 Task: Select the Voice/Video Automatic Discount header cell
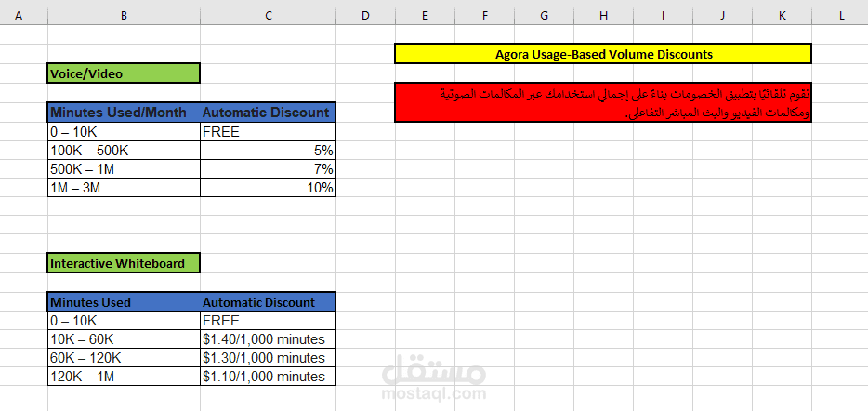click(x=268, y=113)
